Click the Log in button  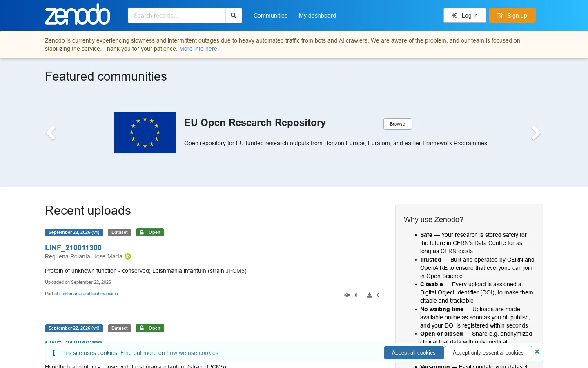(x=465, y=16)
